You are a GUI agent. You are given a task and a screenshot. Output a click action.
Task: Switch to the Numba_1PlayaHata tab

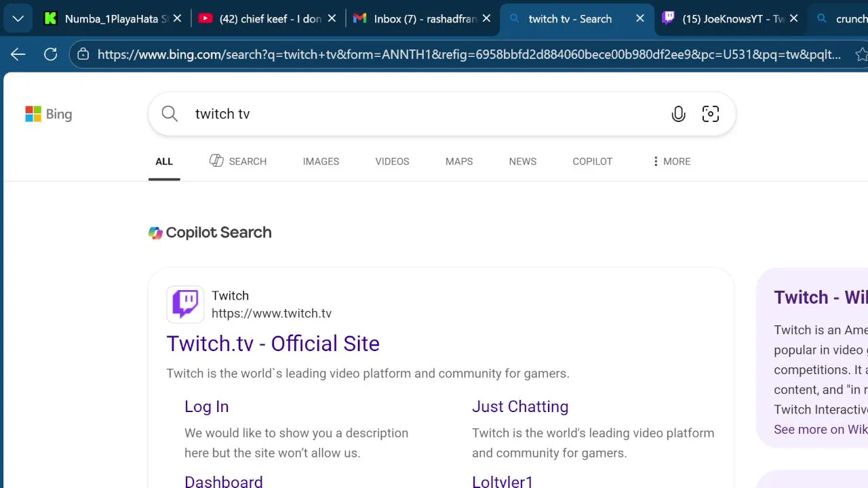coord(113,19)
